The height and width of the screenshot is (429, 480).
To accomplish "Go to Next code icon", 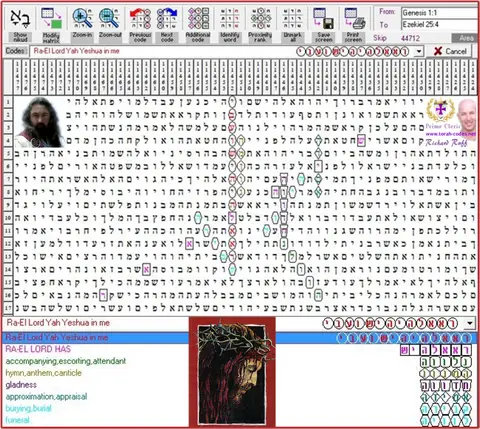I will tap(167, 18).
